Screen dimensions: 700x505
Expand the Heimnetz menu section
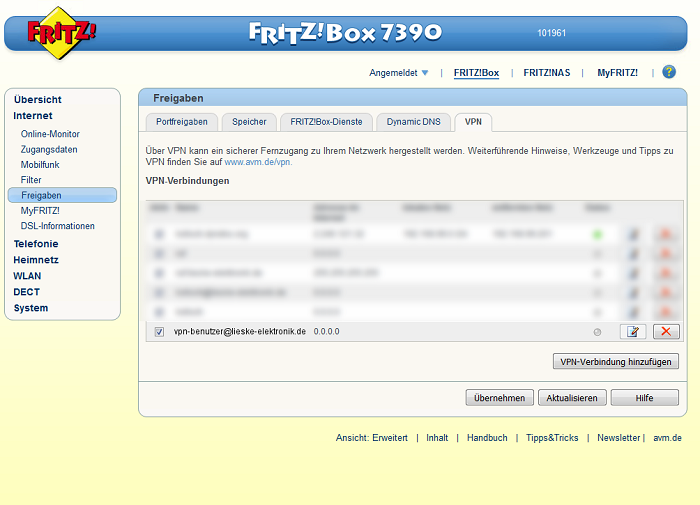coord(35,260)
